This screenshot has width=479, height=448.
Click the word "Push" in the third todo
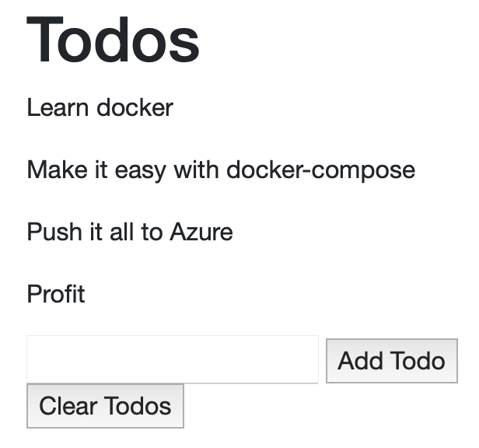(x=52, y=232)
